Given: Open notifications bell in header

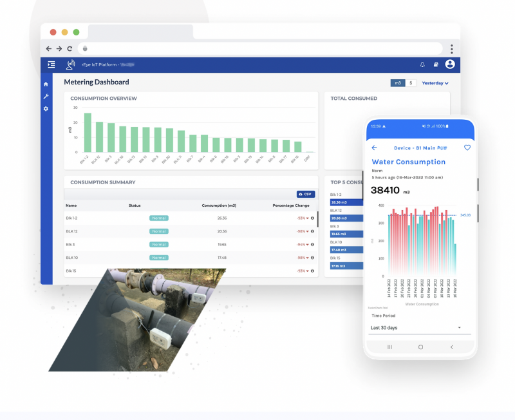Looking at the screenshot, I should 422,64.
